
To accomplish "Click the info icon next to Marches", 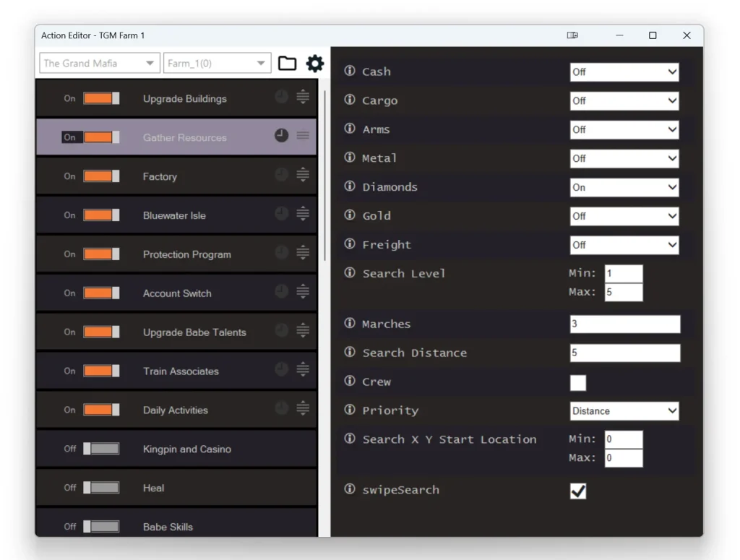I will click(x=350, y=323).
